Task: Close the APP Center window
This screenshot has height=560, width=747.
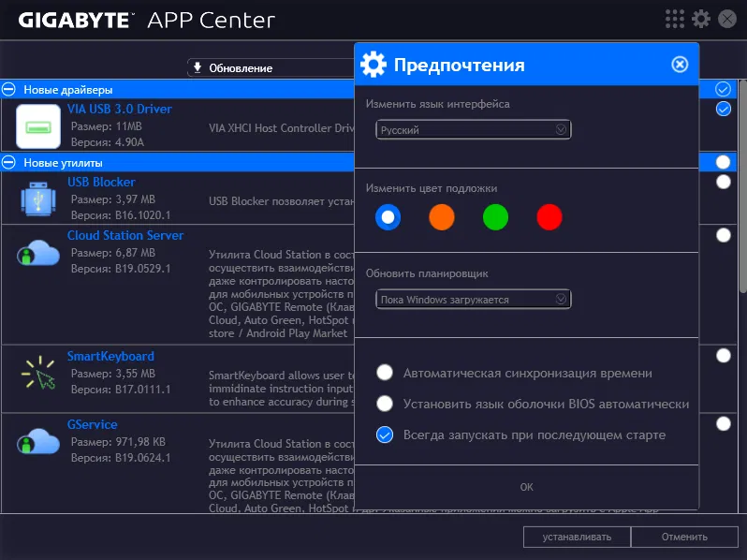Action: [727, 20]
